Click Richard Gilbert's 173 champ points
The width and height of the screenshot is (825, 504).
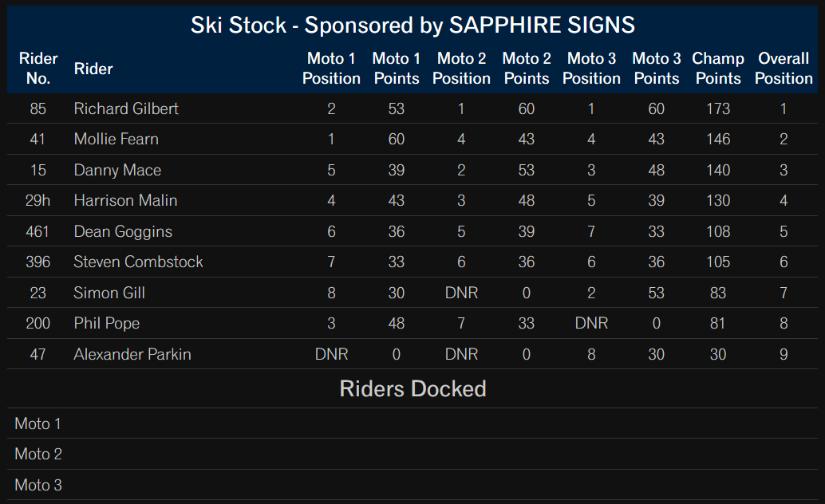717,109
